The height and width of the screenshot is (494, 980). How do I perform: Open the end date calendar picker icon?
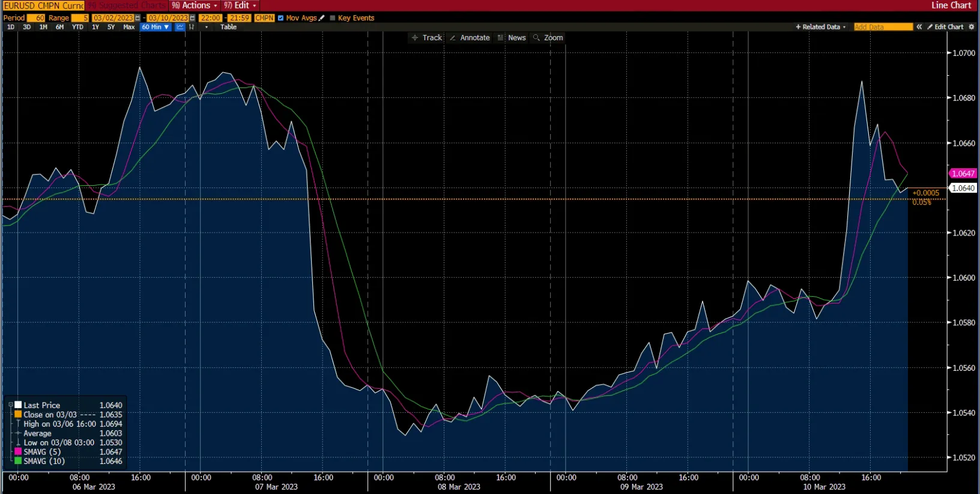pyautogui.click(x=193, y=18)
